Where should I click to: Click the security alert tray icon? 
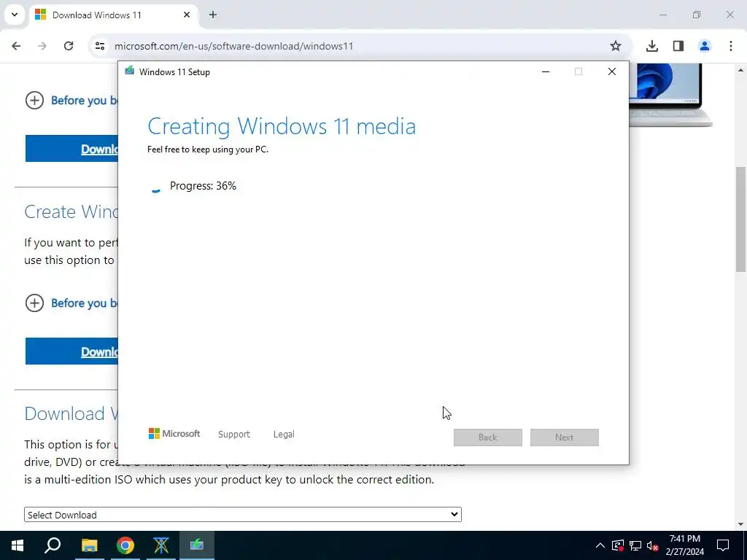[x=617, y=545]
